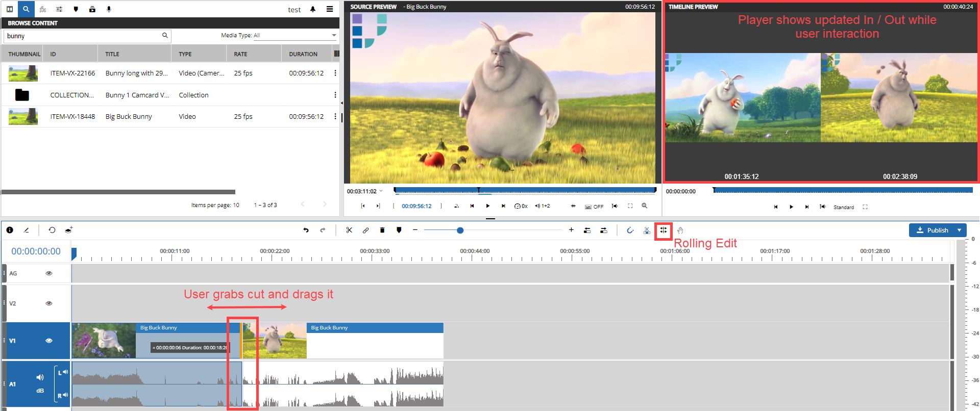Click the bunny search input field
Screen dimensions: 980x411
[82, 36]
